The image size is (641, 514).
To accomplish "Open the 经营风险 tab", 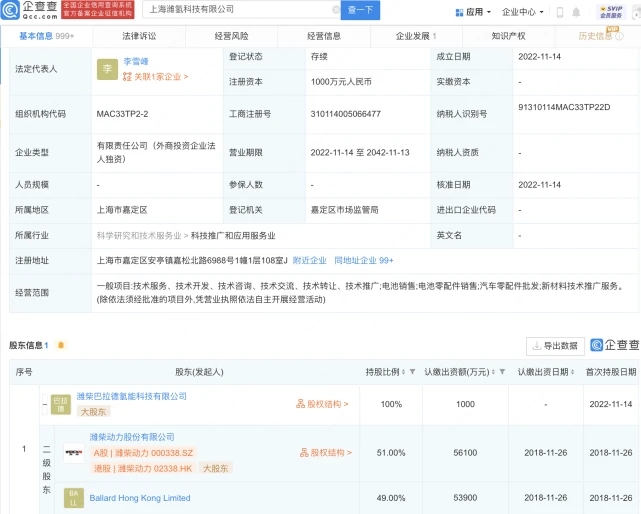I will [x=232, y=35].
